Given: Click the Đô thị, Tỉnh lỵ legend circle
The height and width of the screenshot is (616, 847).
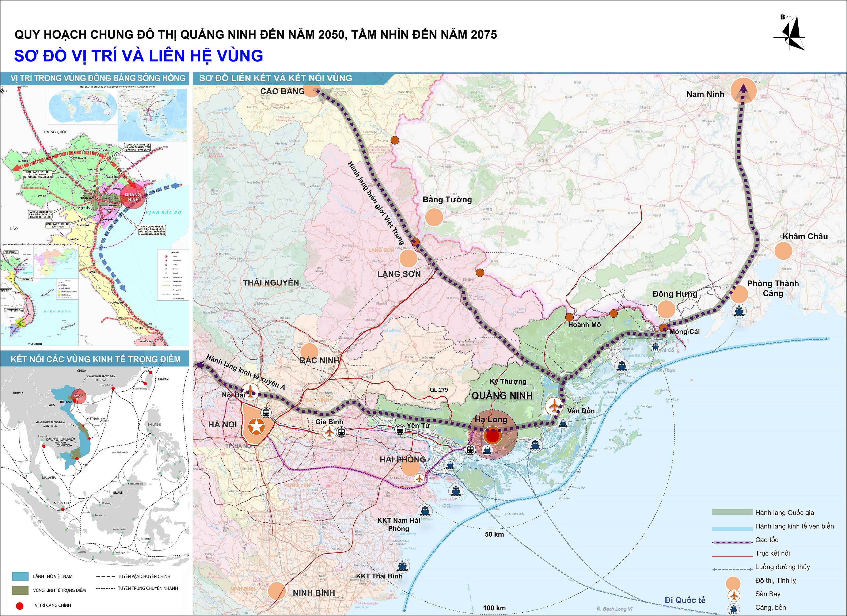Looking at the screenshot, I should pyautogui.click(x=733, y=583).
